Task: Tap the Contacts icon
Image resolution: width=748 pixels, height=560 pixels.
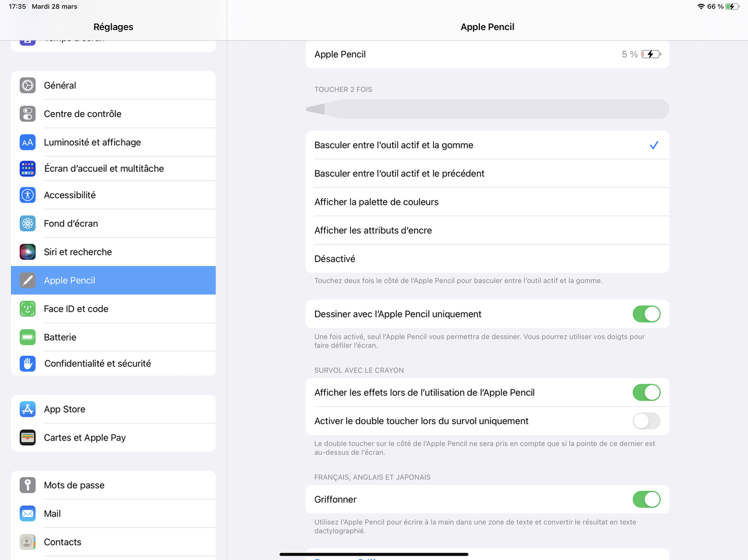Action: (27, 542)
